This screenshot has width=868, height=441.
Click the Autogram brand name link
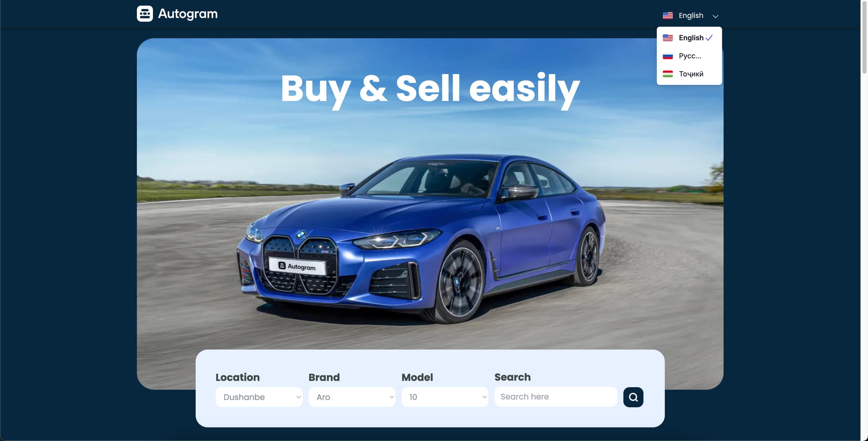click(x=188, y=14)
